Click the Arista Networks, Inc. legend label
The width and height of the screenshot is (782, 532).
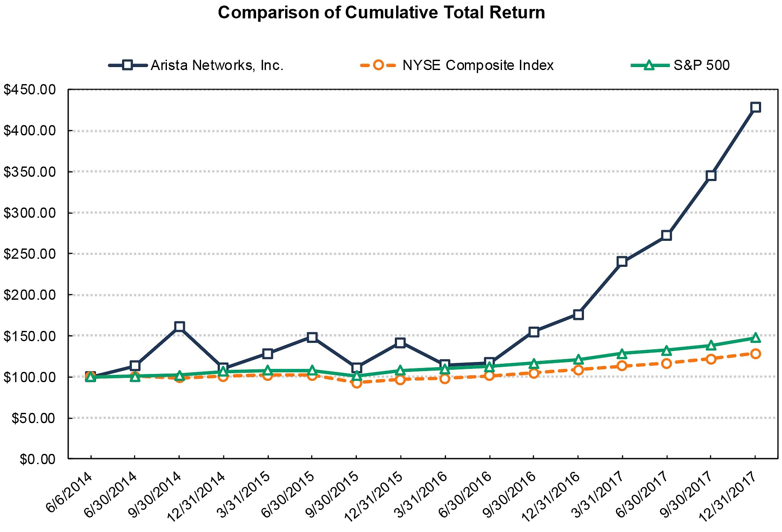click(x=217, y=65)
